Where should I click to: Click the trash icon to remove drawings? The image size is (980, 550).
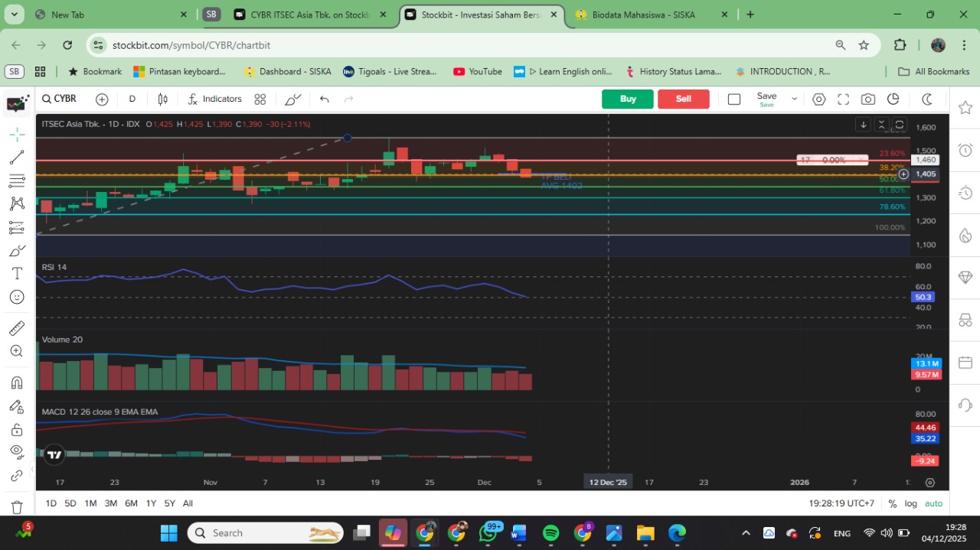pyautogui.click(x=17, y=507)
